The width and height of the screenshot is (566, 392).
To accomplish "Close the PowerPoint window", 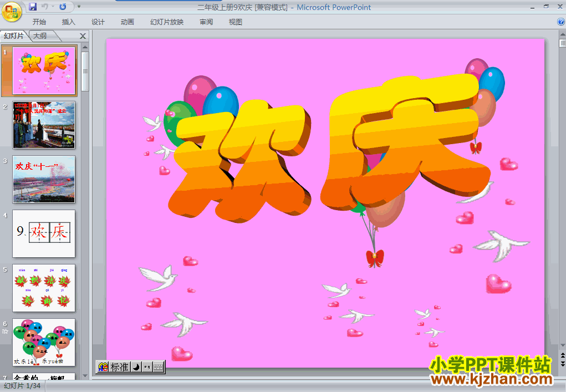I will [560, 7].
